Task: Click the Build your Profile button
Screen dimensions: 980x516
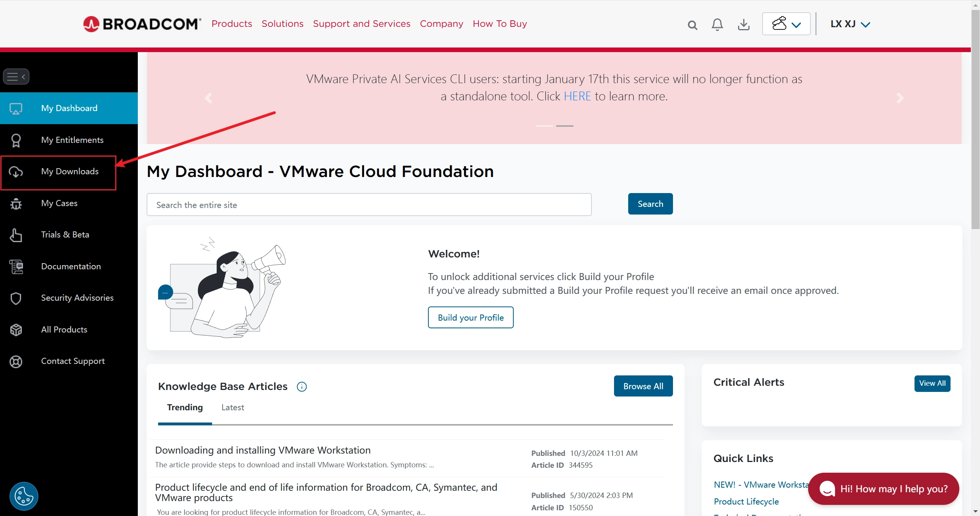Action: click(470, 317)
